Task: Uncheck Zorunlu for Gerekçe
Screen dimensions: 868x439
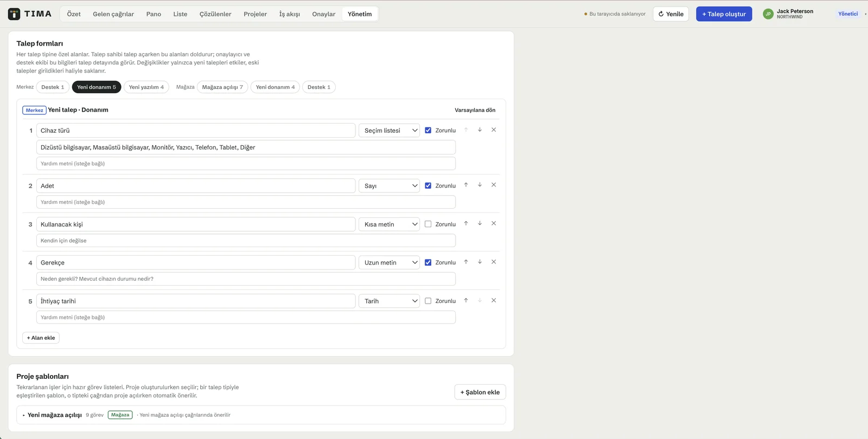Action: click(x=428, y=263)
